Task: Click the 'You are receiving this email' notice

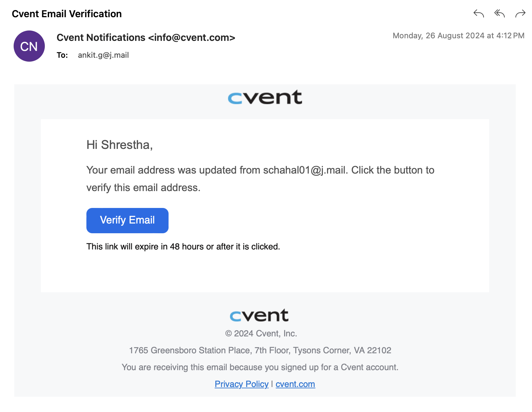Action: (260, 367)
